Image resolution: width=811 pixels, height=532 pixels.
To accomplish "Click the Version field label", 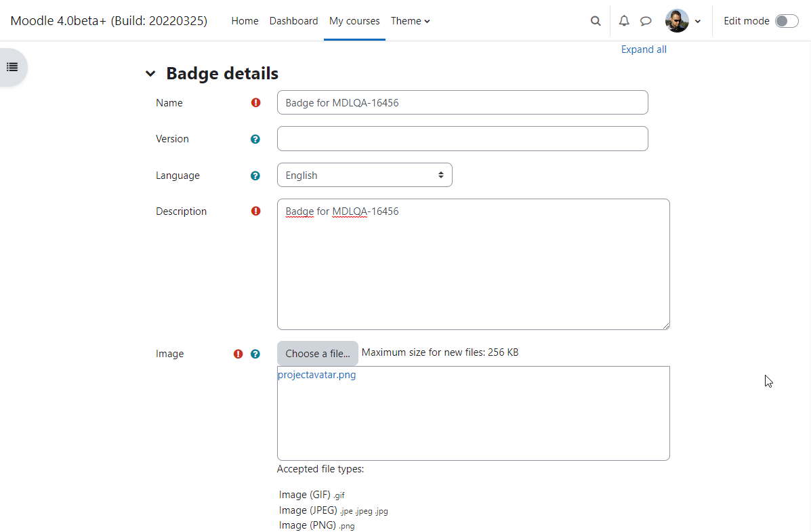I will point(172,139).
